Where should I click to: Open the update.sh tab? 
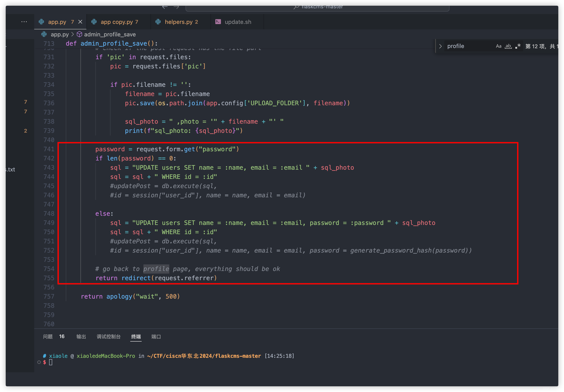[238, 22]
